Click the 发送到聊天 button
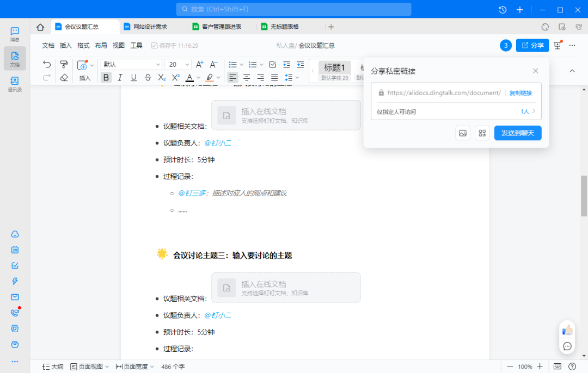 (518, 133)
